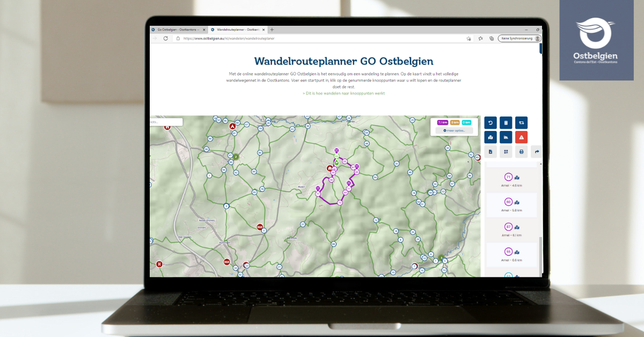Open the browser collections icon
This screenshot has height=337, width=644.
492,39
